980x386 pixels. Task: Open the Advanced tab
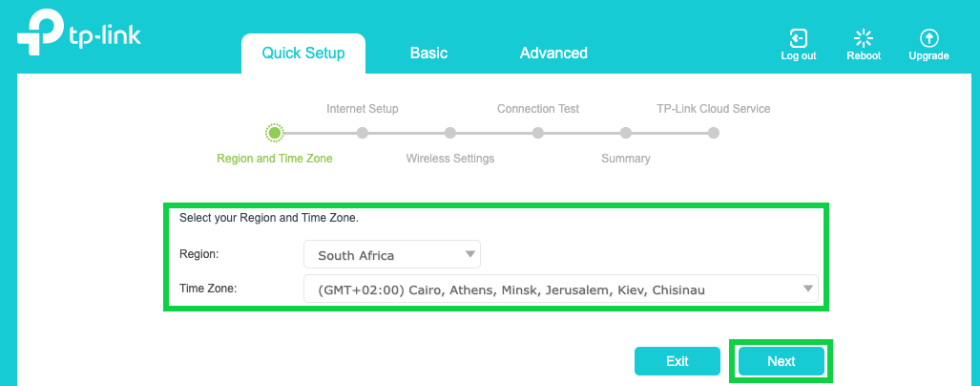(x=553, y=54)
